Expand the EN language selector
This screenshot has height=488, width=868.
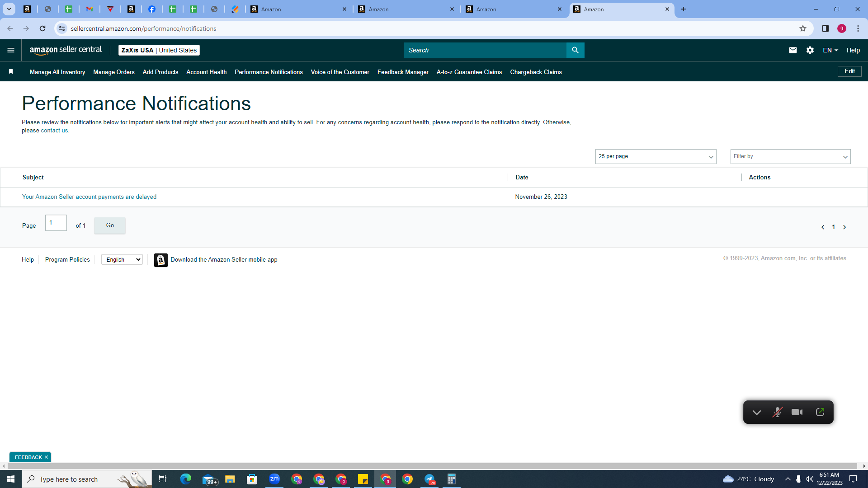click(830, 50)
